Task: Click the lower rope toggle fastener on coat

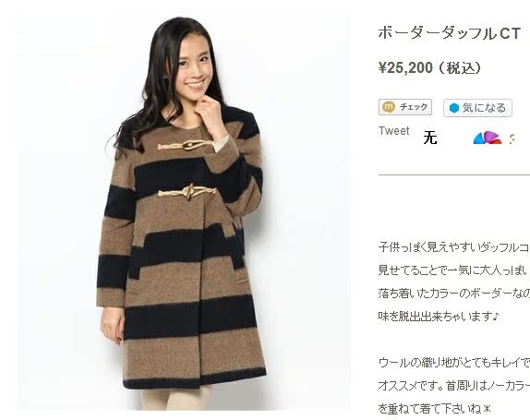Action: pos(187,192)
